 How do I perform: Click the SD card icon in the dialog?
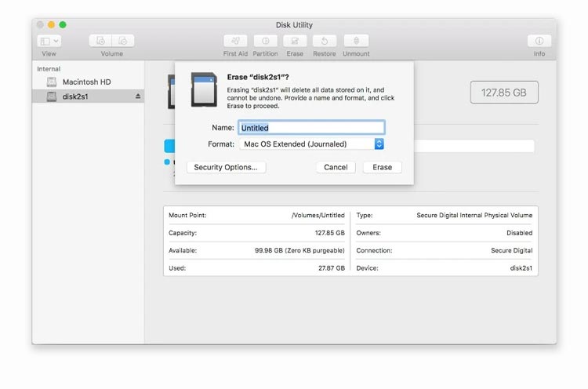204,89
